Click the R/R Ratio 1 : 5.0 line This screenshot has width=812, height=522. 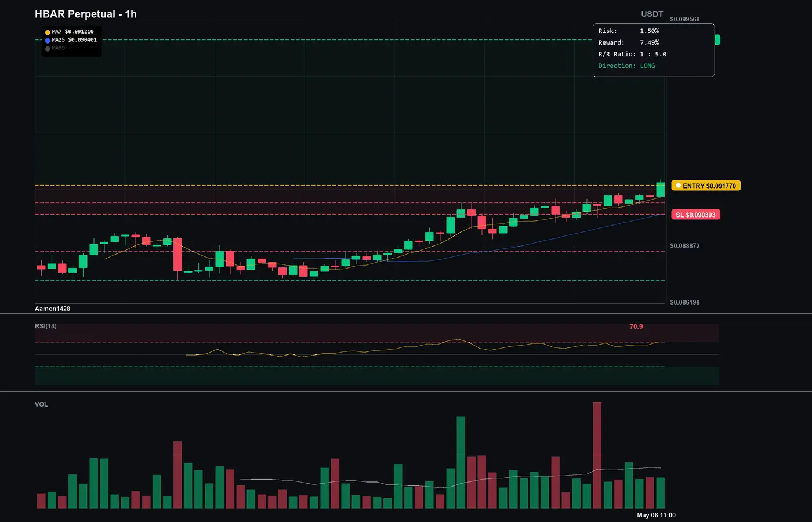pyautogui.click(x=633, y=55)
